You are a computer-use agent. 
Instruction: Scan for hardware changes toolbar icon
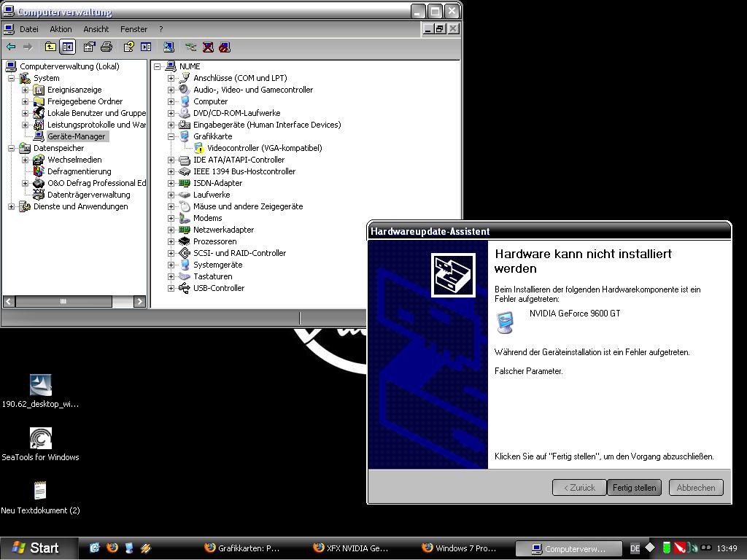(169, 47)
